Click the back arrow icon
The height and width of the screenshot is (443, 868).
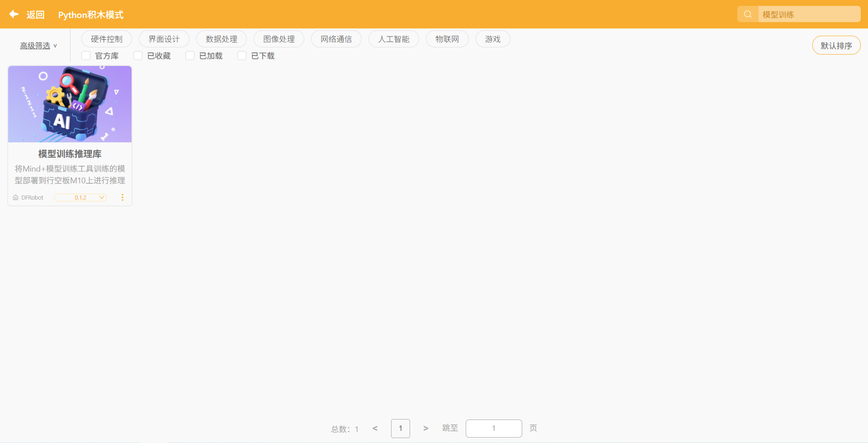[14, 14]
